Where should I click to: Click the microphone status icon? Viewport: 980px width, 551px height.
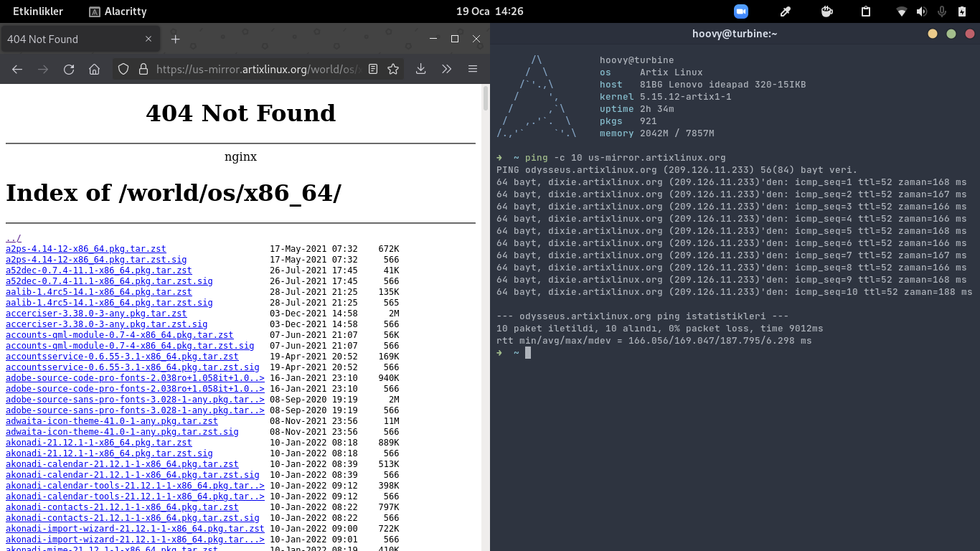pyautogui.click(x=942, y=11)
